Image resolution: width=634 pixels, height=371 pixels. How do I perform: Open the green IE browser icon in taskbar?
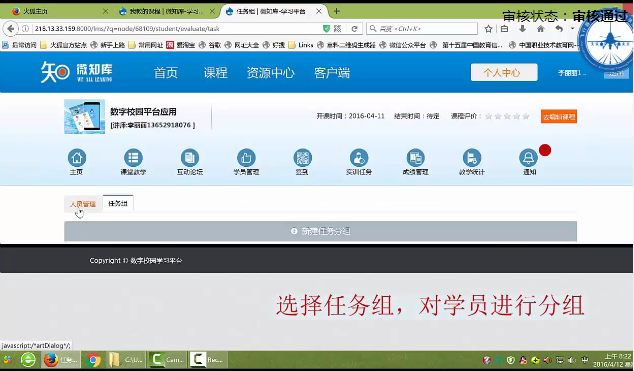click(x=28, y=359)
